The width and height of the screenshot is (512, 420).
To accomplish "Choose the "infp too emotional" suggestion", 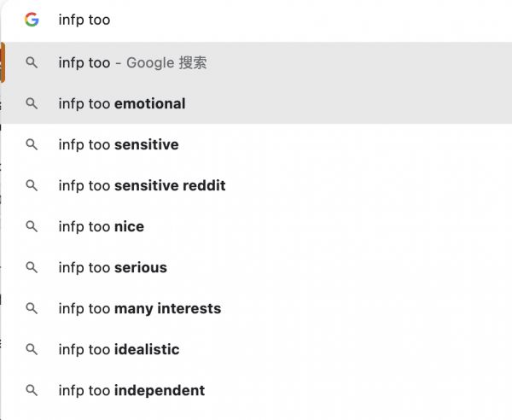I will pyautogui.click(x=122, y=103).
